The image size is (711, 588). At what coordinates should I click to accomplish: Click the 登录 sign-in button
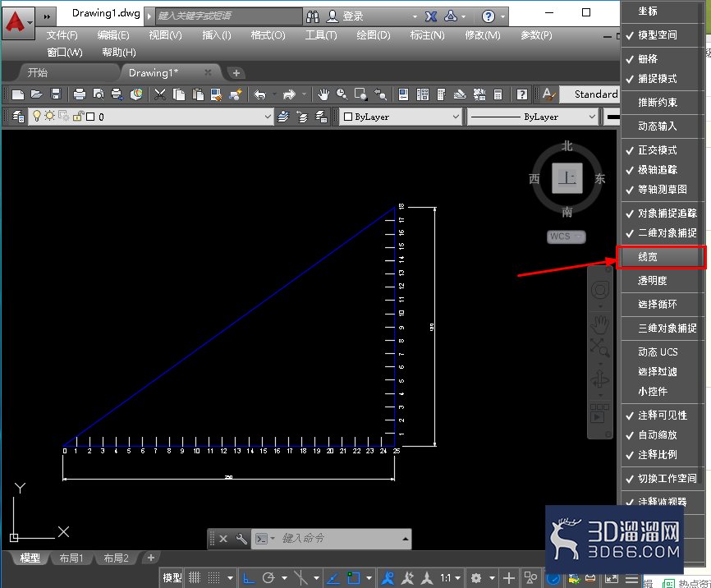[345, 16]
